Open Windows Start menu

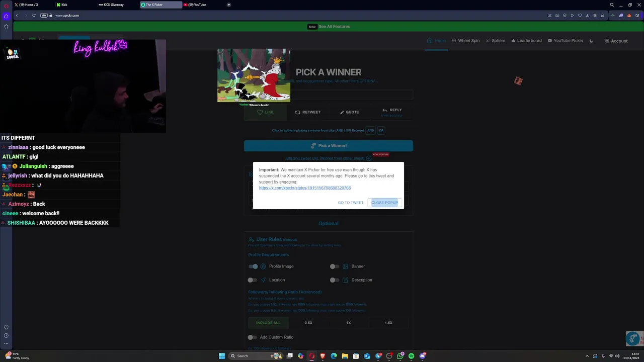222,356
